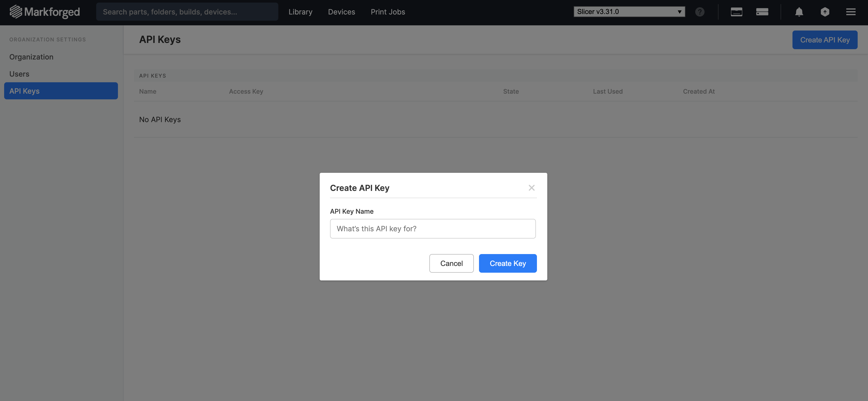Click the Cancel button in dialog
868x401 pixels.
[x=451, y=263]
